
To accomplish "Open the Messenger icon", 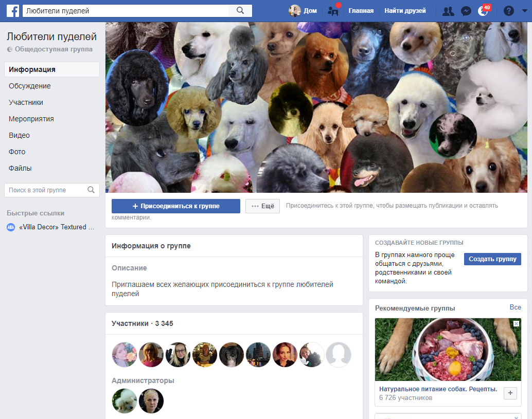I will click(x=466, y=11).
